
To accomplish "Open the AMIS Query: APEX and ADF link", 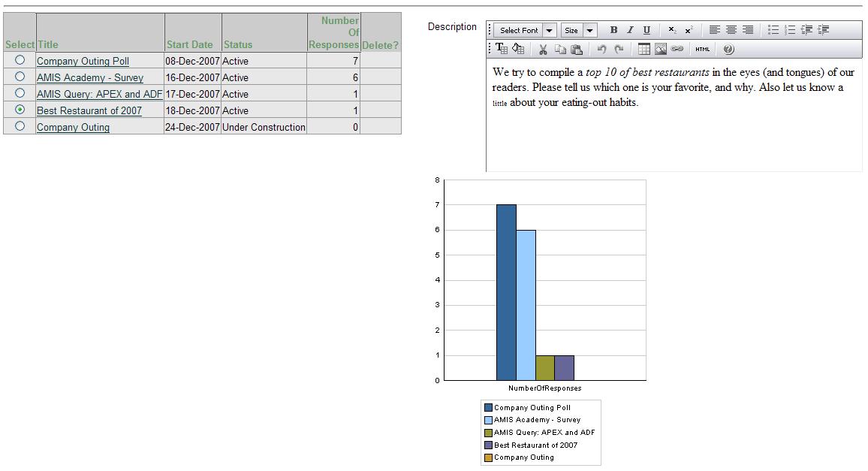I will coord(99,94).
